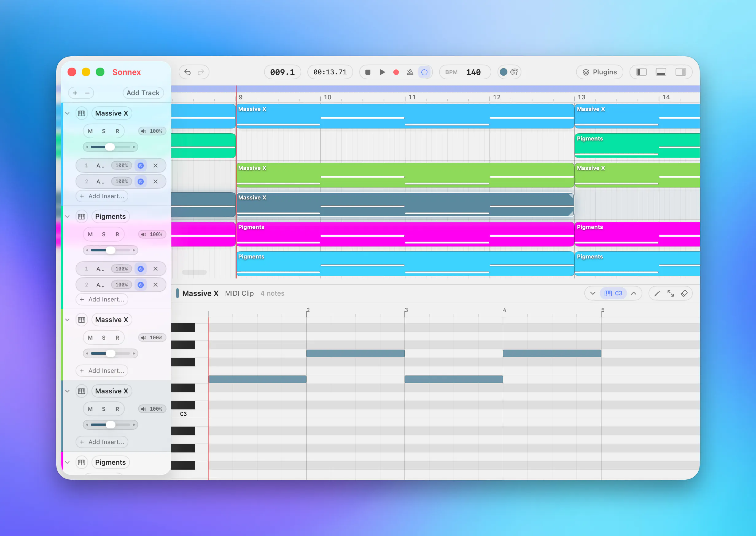Click the 009.1 bar position display
The image size is (756, 536).
[283, 72]
